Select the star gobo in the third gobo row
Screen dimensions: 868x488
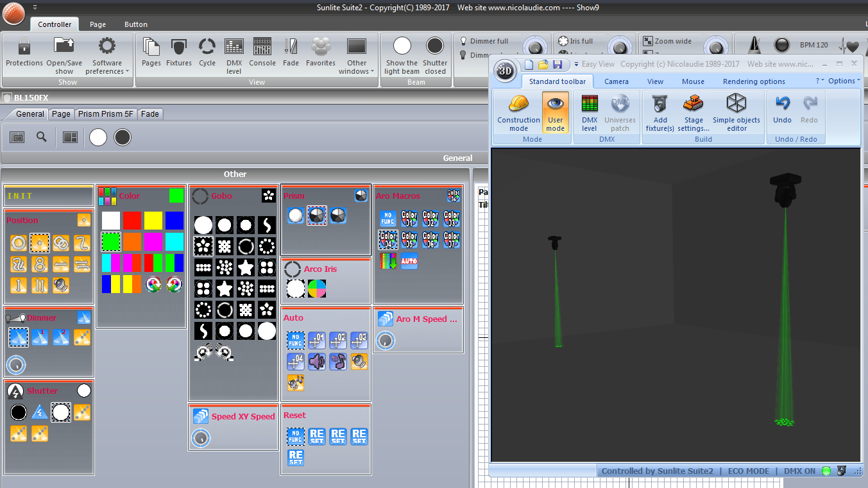pos(246,267)
